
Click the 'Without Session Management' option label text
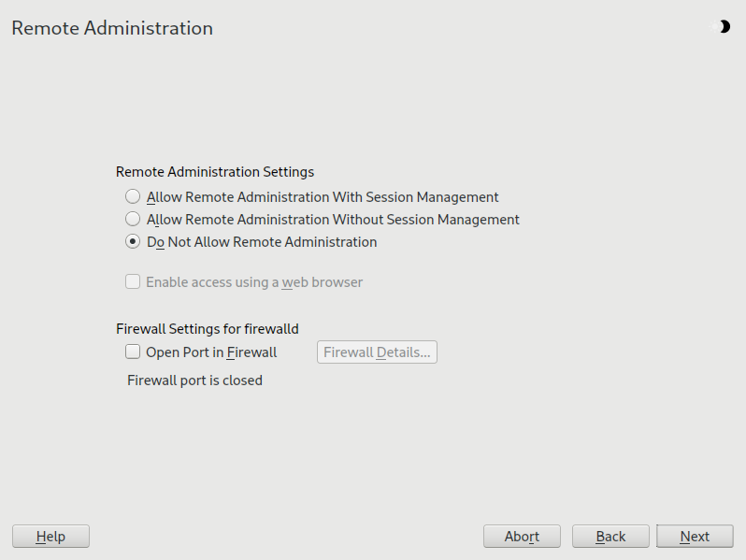[x=333, y=220]
